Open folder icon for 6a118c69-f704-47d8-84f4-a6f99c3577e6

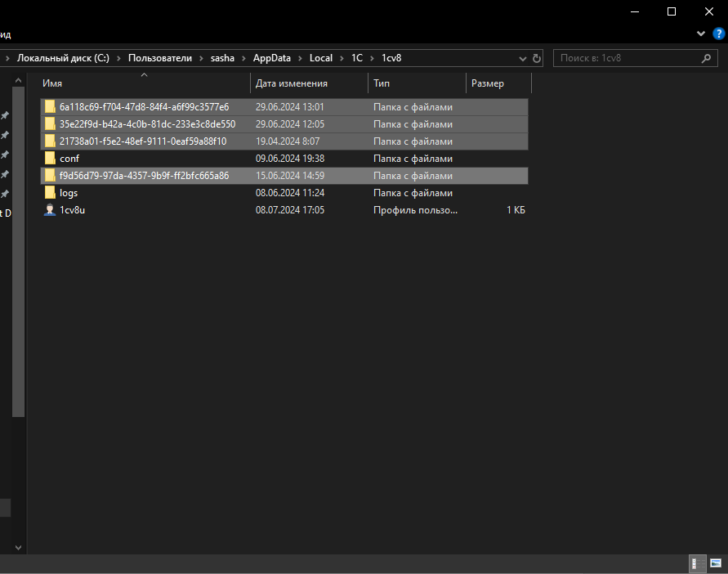(50, 107)
